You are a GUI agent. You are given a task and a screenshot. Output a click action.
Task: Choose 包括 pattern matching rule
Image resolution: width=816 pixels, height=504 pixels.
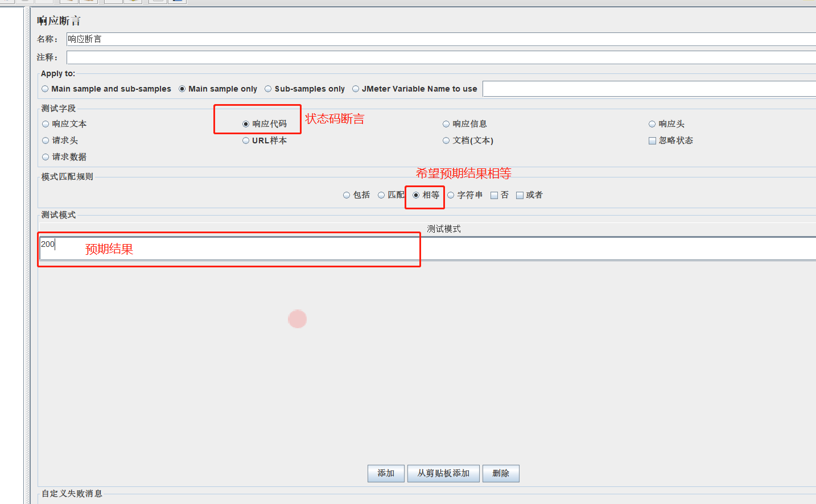pyautogui.click(x=356, y=195)
